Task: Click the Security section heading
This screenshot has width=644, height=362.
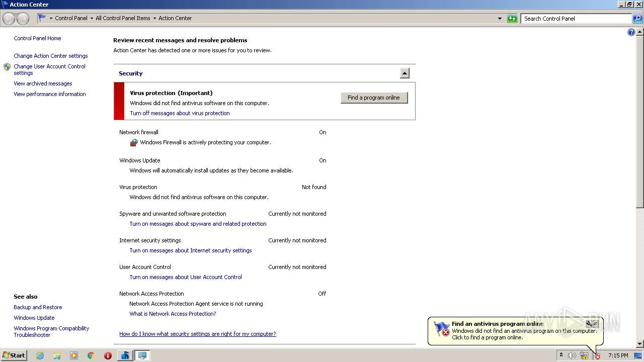Action: [x=131, y=73]
